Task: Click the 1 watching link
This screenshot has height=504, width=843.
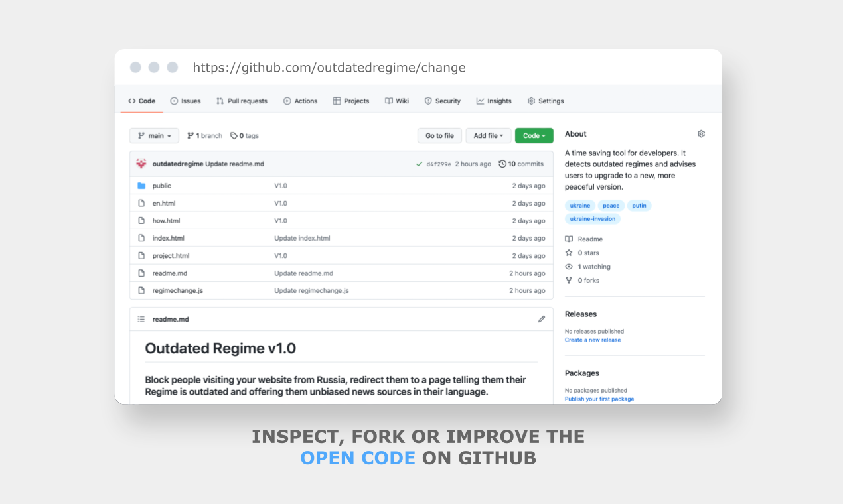Action: click(x=594, y=267)
